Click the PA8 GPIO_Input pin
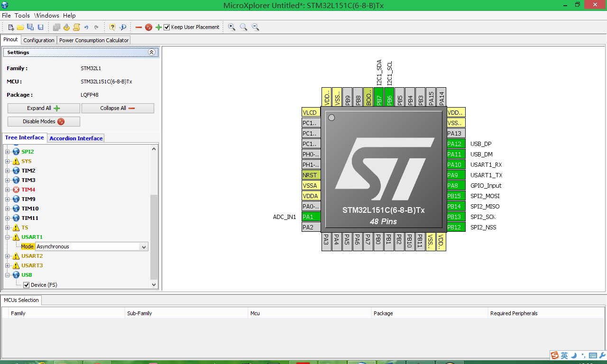The image size is (607, 364). (x=456, y=185)
